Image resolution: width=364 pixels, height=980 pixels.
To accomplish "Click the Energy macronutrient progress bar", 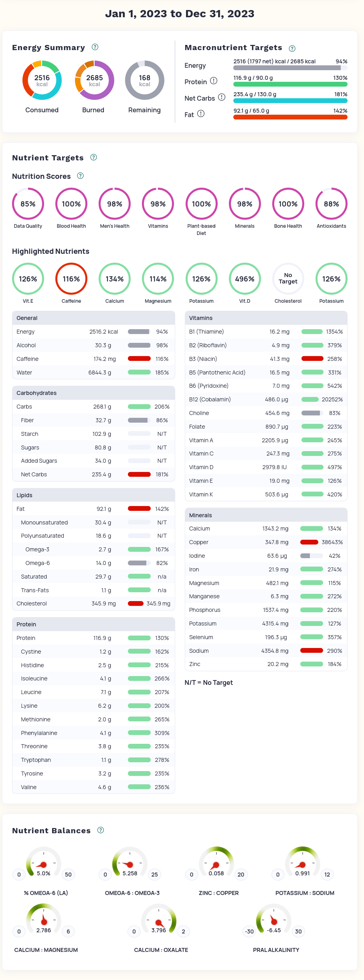I will pyautogui.click(x=290, y=68).
